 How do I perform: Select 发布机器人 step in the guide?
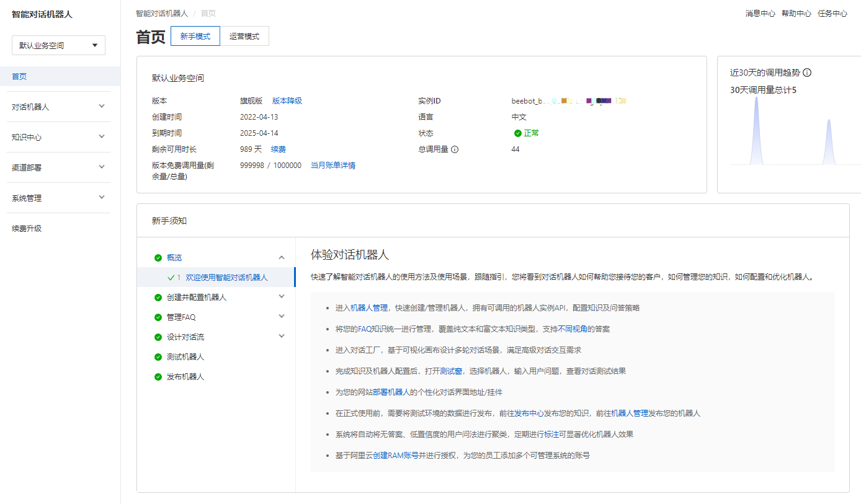click(185, 377)
